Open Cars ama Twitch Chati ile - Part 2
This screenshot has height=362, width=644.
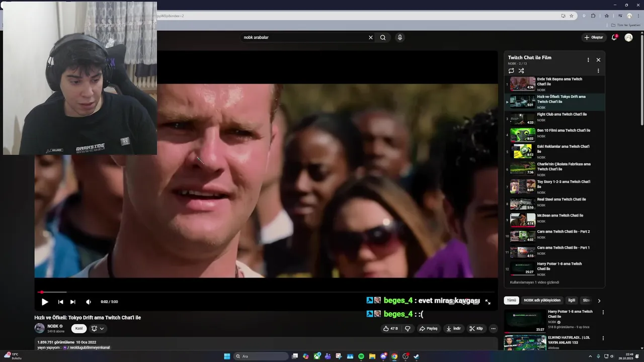pyautogui.click(x=555, y=236)
